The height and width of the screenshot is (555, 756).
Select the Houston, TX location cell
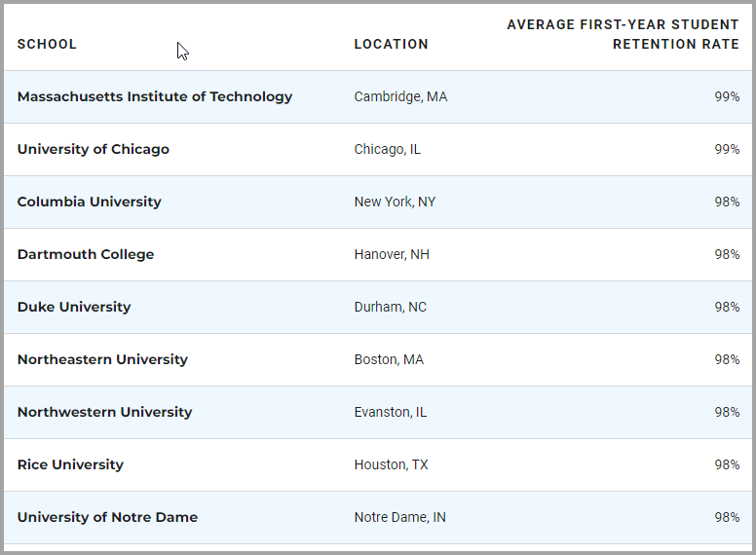tap(391, 464)
